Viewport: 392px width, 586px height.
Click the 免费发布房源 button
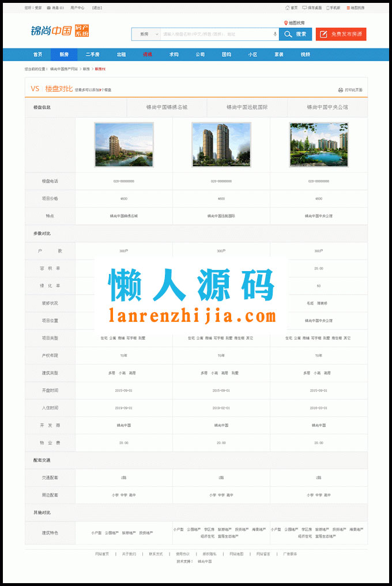pos(341,34)
